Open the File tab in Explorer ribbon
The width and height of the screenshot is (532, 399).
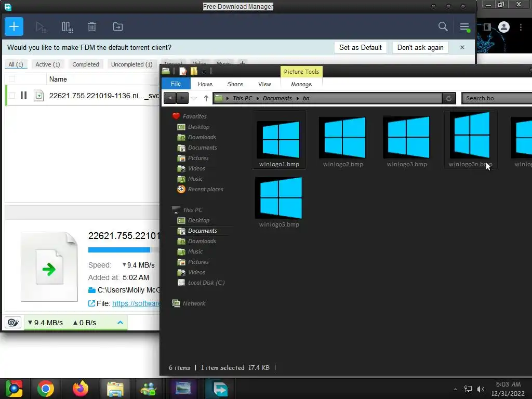coord(176,84)
